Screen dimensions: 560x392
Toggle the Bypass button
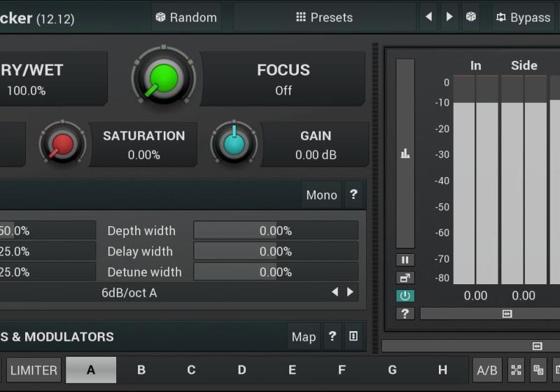pos(524,17)
